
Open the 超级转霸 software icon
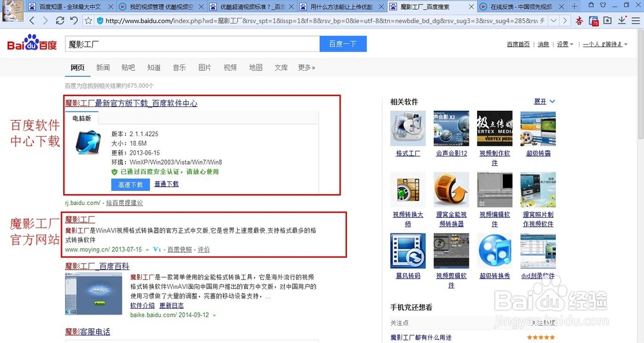[538, 128]
